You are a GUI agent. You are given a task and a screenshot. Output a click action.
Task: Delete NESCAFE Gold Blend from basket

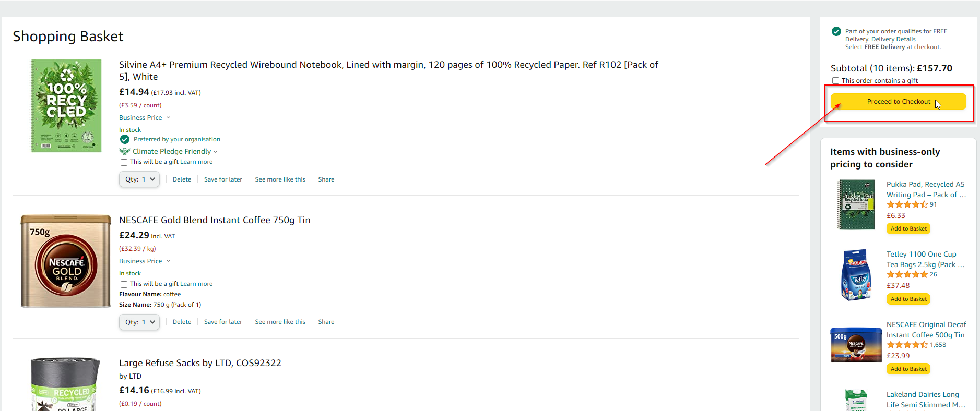(182, 322)
